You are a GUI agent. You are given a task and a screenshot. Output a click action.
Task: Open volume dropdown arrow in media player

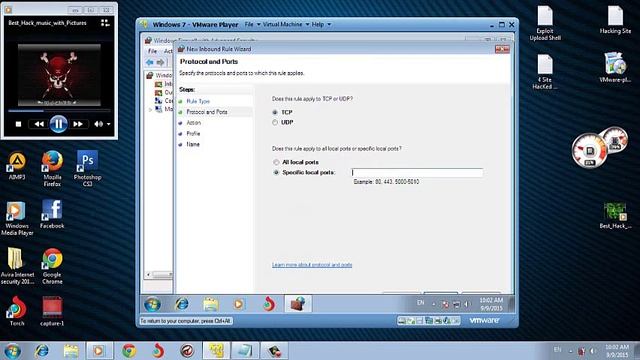coord(109,124)
